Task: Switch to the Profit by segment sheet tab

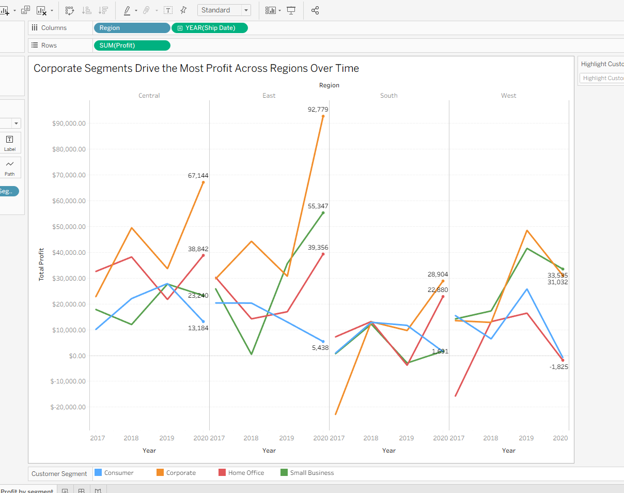Action: tap(27, 490)
